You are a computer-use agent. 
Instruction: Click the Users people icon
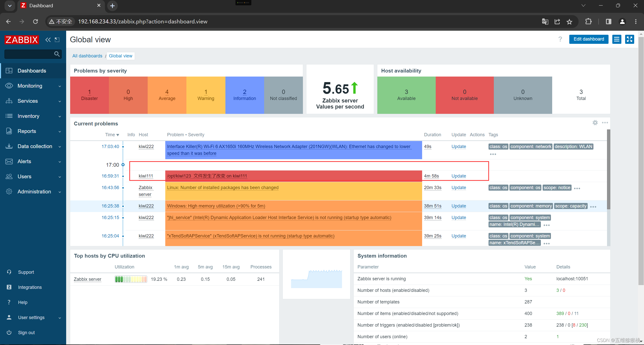click(9, 177)
